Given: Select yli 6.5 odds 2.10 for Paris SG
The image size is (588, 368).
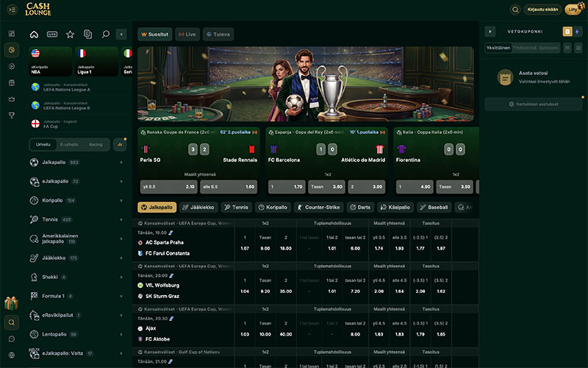Looking at the screenshot, I should [x=168, y=187].
